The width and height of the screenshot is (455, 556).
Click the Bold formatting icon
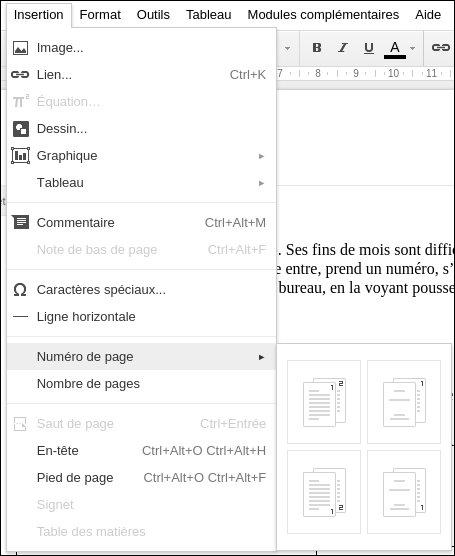[317, 48]
